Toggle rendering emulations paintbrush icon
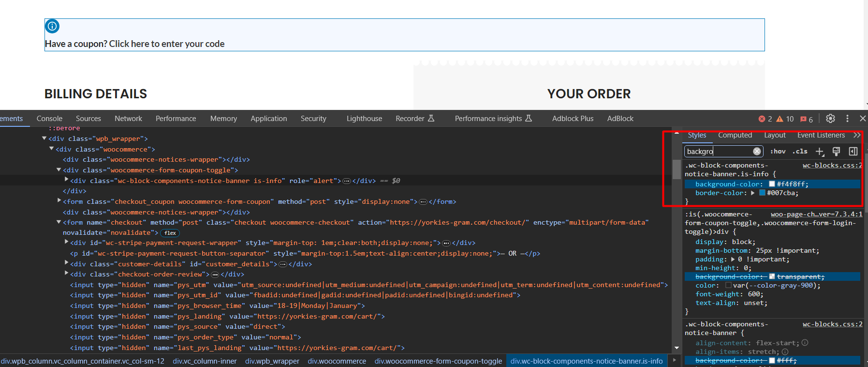 tap(836, 152)
